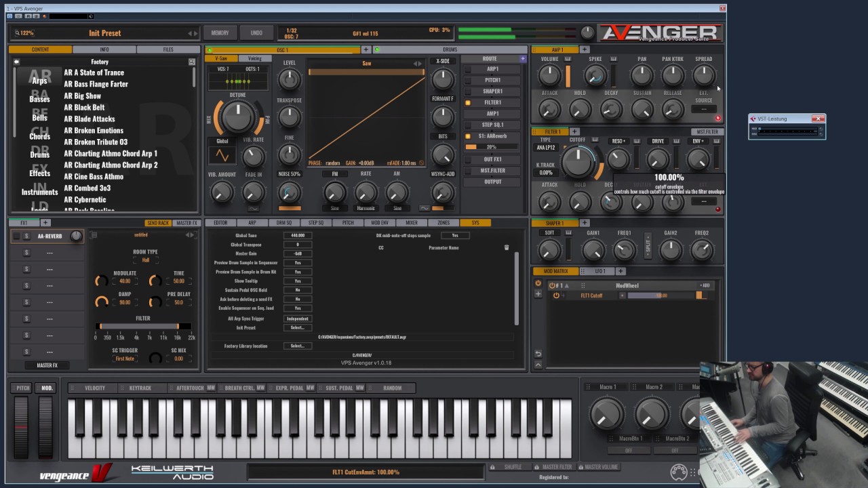Click the Shaper SOFT mod assignment icon
The height and width of the screenshot is (488, 868).
click(x=568, y=232)
